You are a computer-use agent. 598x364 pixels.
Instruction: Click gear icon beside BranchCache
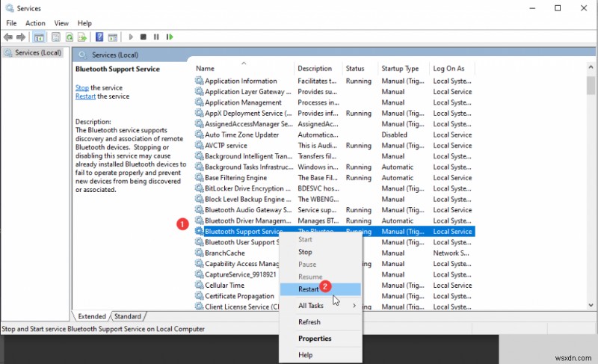point(199,253)
